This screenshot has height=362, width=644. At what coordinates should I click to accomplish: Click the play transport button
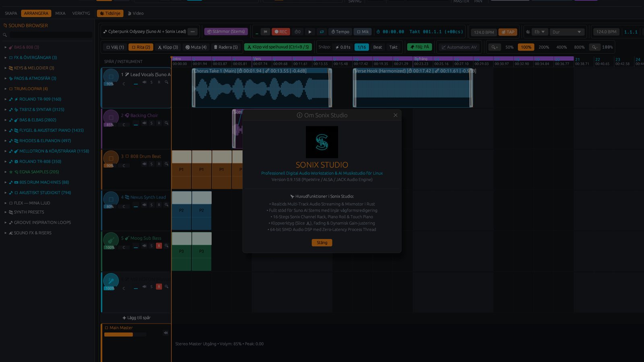tap(310, 32)
